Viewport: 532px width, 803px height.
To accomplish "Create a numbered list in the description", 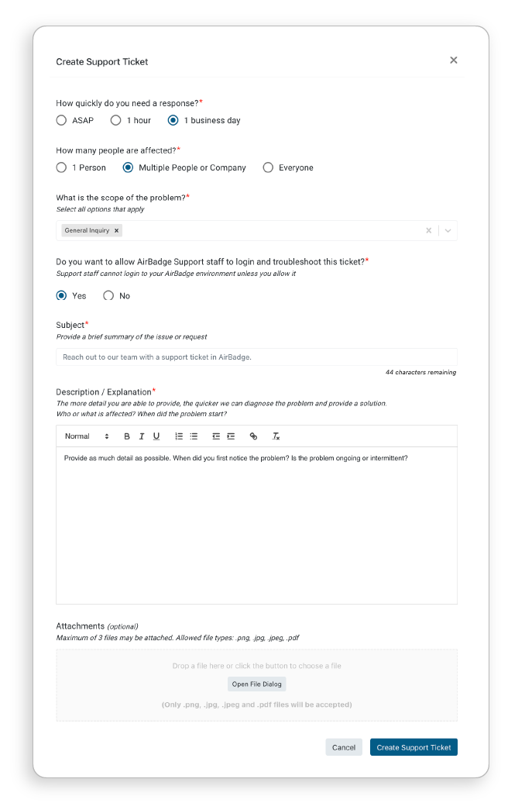I will click(177, 436).
